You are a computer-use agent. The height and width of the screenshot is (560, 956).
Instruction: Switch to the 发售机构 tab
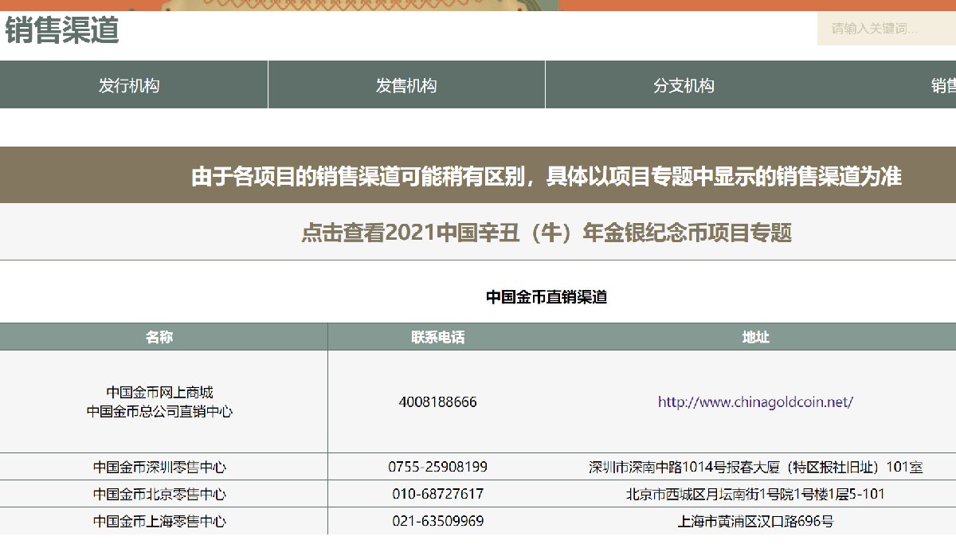[x=406, y=85]
